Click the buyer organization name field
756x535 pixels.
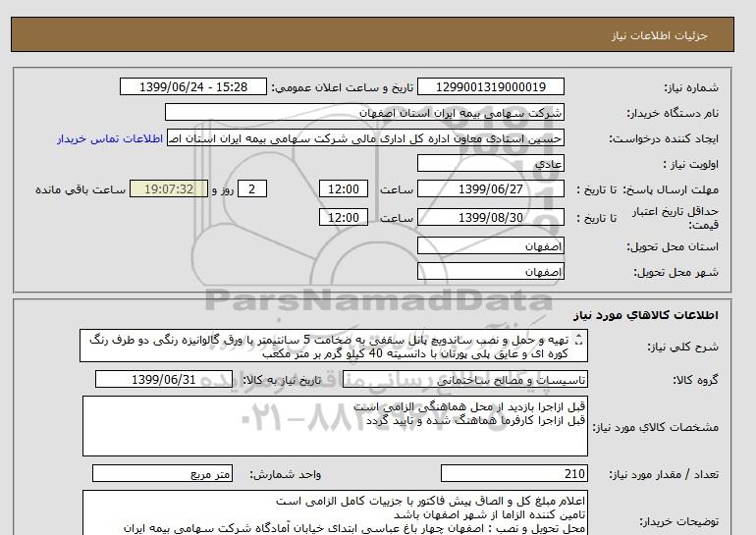[x=364, y=112]
